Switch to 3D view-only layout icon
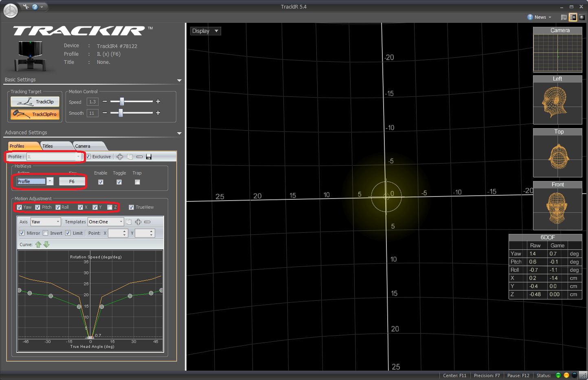This screenshot has width=588, height=380. [582, 17]
